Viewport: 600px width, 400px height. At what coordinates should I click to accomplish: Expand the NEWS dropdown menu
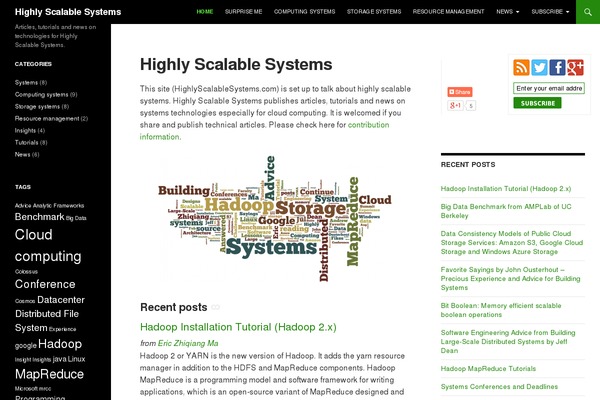(x=507, y=12)
